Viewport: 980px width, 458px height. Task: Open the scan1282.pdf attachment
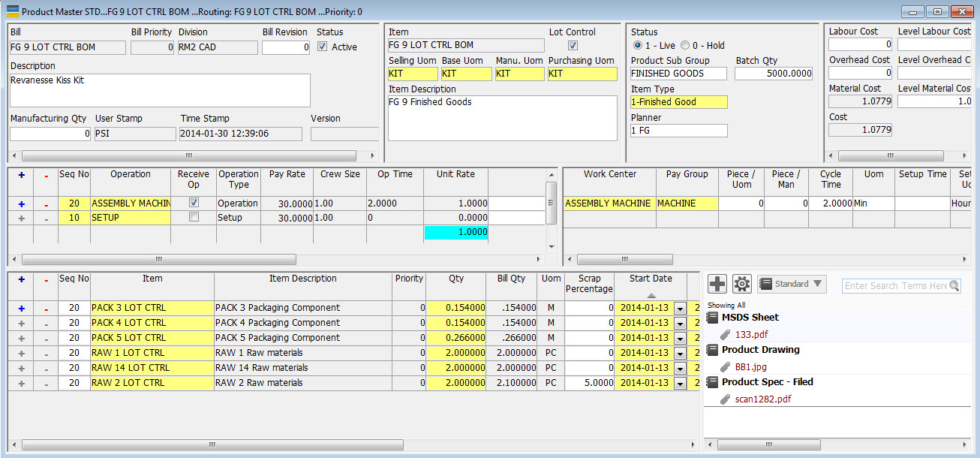[763, 399]
